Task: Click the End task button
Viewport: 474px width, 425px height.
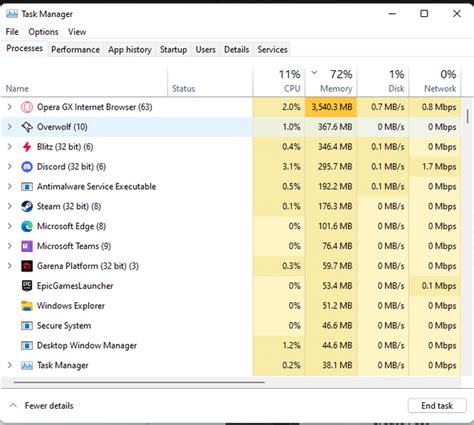Action: [437, 406]
